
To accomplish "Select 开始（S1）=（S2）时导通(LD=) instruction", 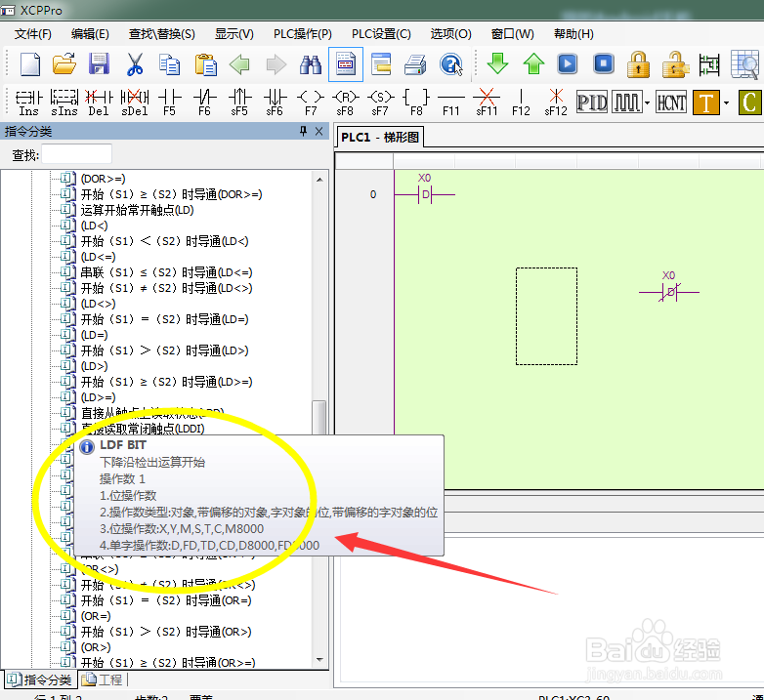I will tap(165, 319).
